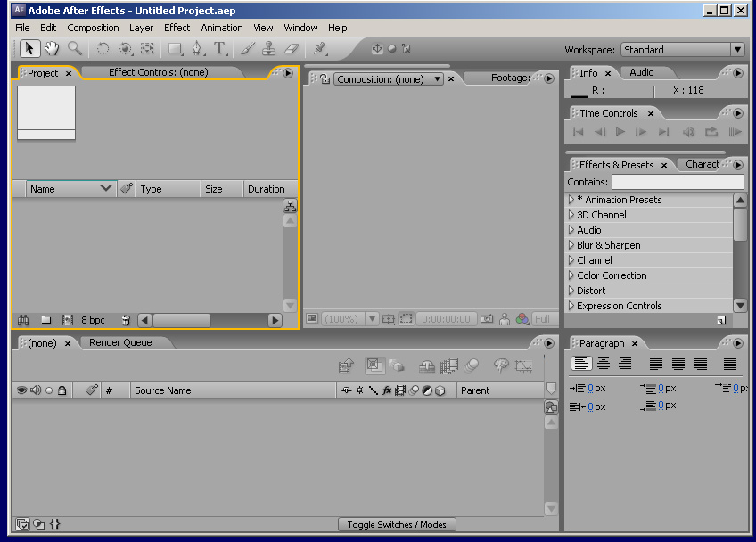Image resolution: width=756 pixels, height=542 pixels.
Task: Open the project flowchart view icon
Action: tap(290, 206)
